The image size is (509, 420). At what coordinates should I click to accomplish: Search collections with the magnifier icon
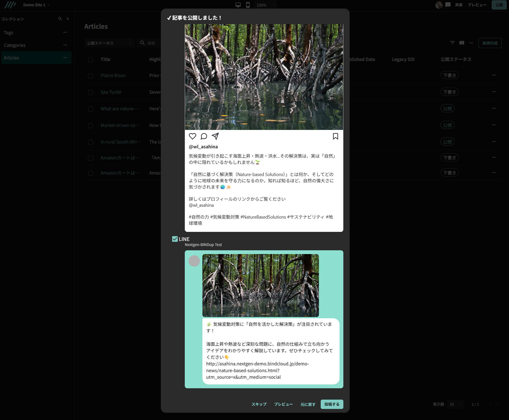60,19
